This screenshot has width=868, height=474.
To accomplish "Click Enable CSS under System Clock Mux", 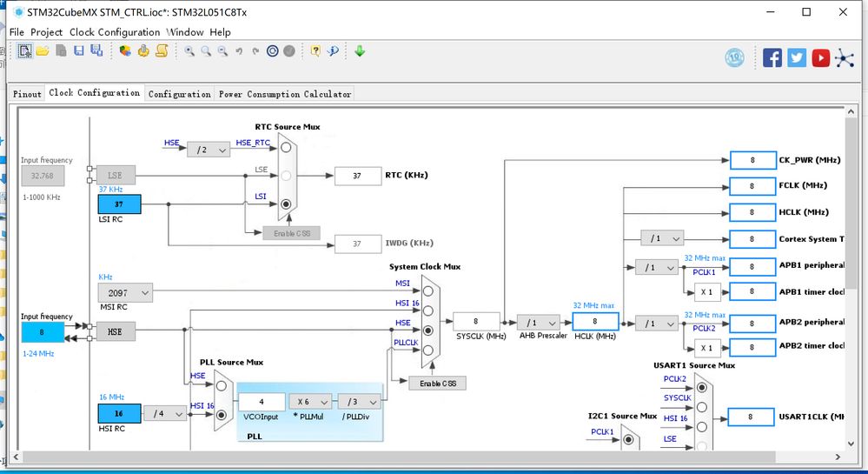I will pyautogui.click(x=437, y=383).
